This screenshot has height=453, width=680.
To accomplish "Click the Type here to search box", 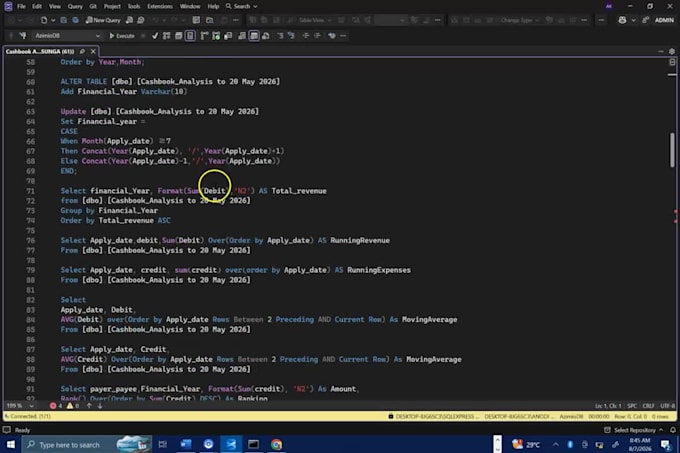I will (88, 444).
